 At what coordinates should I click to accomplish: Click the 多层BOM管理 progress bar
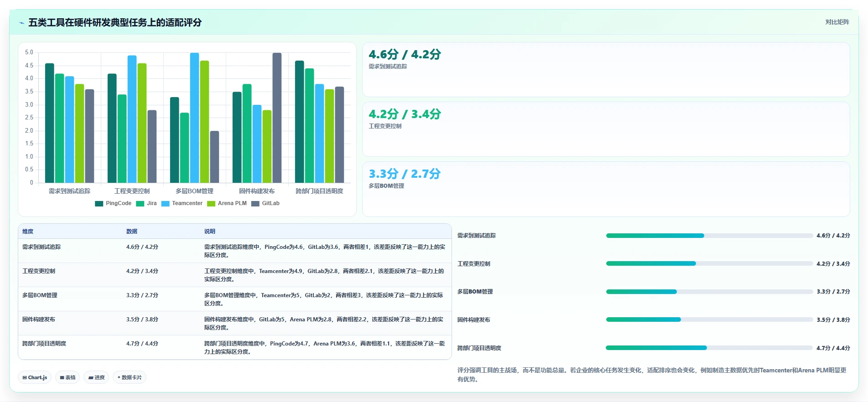point(709,292)
